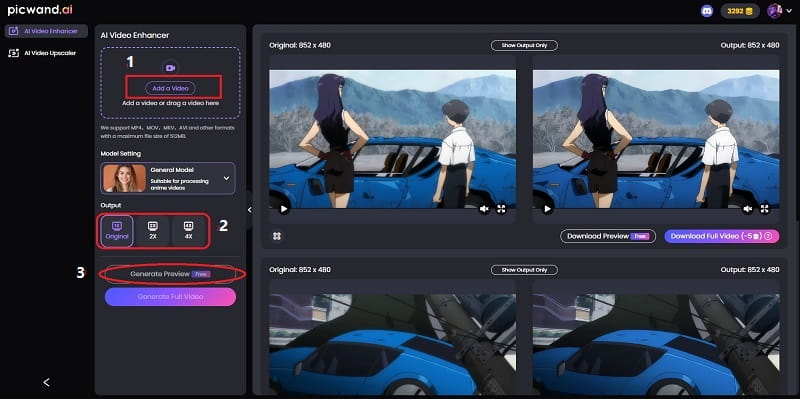Play the first output video
The height and width of the screenshot is (399, 800).
tap(548, 208)
